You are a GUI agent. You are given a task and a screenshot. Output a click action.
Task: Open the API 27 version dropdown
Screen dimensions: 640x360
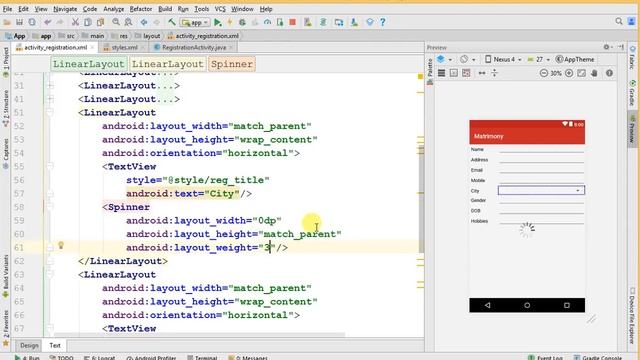(538, 59)
